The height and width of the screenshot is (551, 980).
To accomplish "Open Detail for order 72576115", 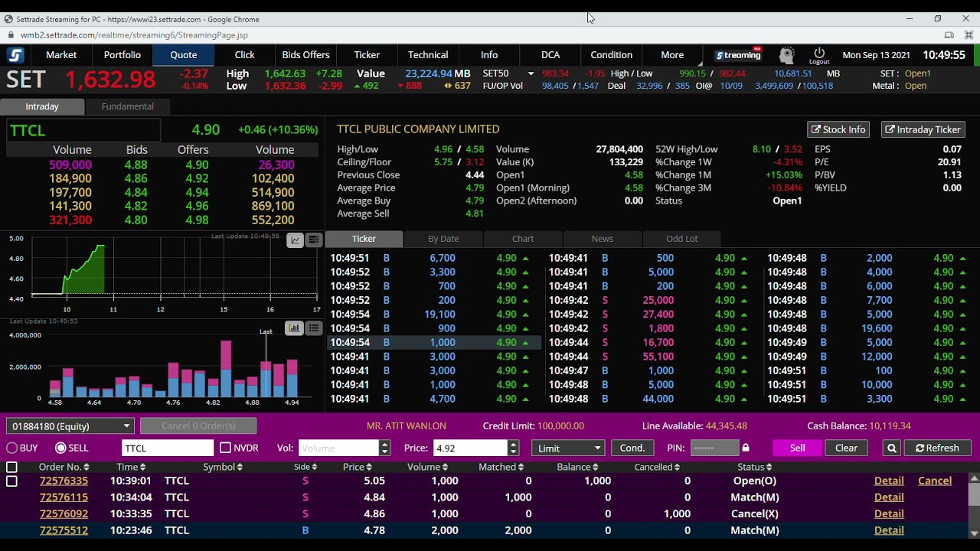I will 889,497.
